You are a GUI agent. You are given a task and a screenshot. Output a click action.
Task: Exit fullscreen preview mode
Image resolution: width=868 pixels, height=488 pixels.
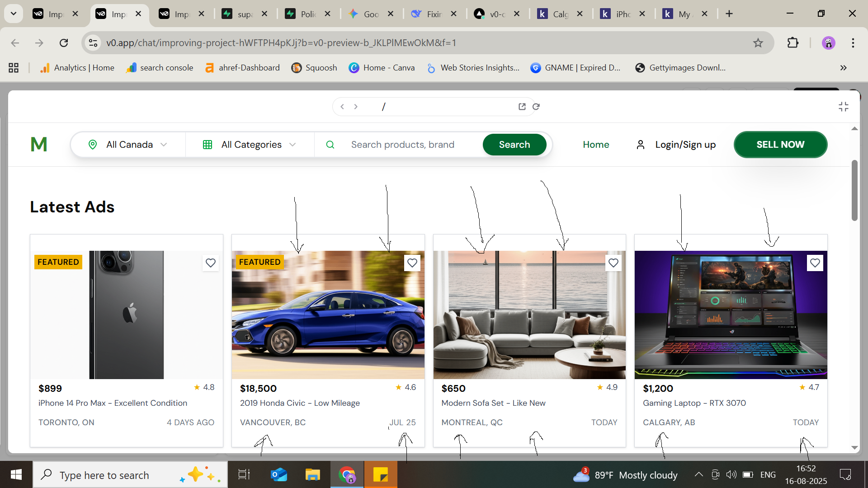(x=844, y=106)
